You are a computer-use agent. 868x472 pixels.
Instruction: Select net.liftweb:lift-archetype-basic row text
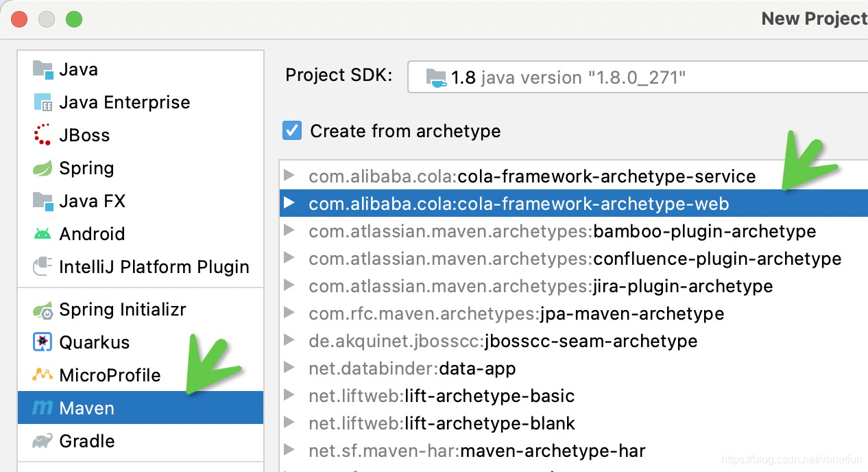[442, 396]
